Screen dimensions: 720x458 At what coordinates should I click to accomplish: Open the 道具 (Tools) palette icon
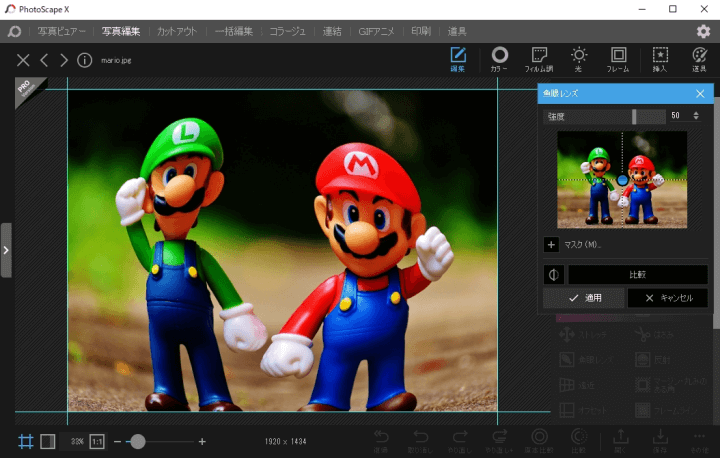(x=699, y=60)
